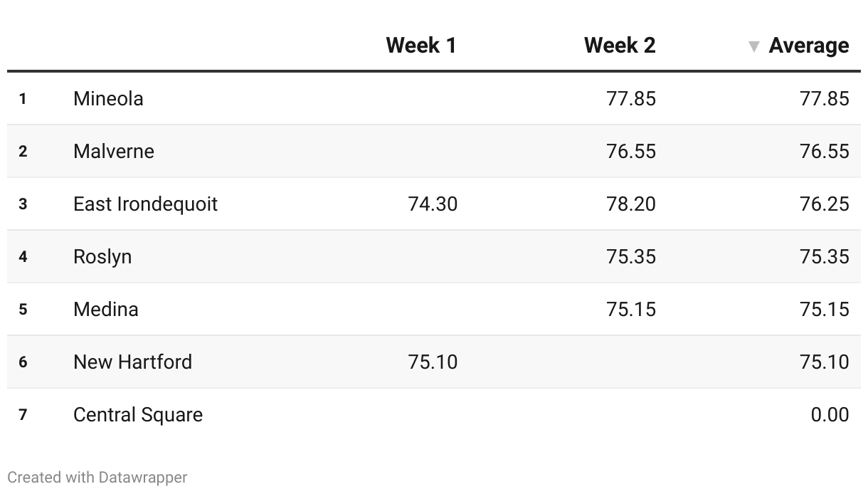The height and width of the screenshot is (494, 868).
Task: Sort table by Week 1 column
Action: [420, 46]
